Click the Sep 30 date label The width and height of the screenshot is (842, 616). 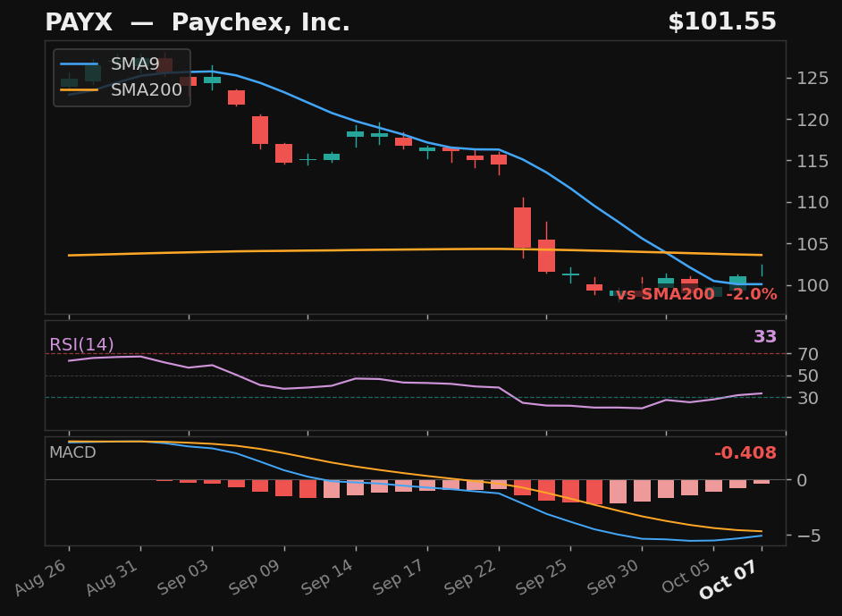tap(614, 577)
